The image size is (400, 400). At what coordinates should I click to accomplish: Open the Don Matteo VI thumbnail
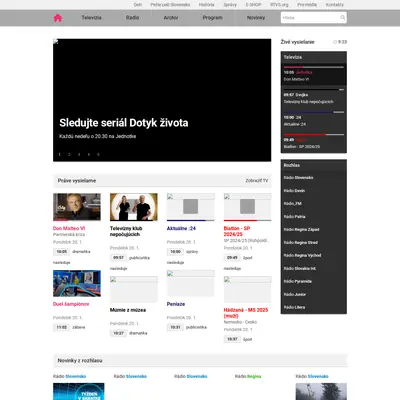pos(77,207)
